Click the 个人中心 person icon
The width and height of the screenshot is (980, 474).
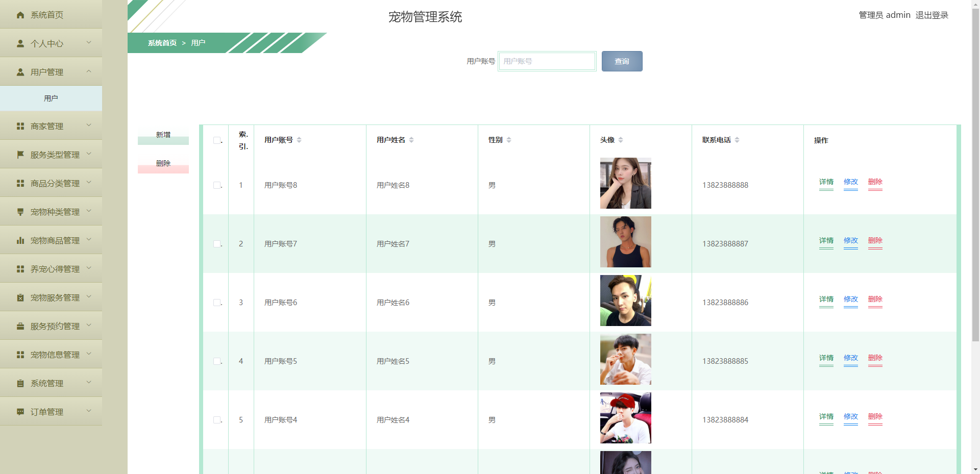(20, 43)
